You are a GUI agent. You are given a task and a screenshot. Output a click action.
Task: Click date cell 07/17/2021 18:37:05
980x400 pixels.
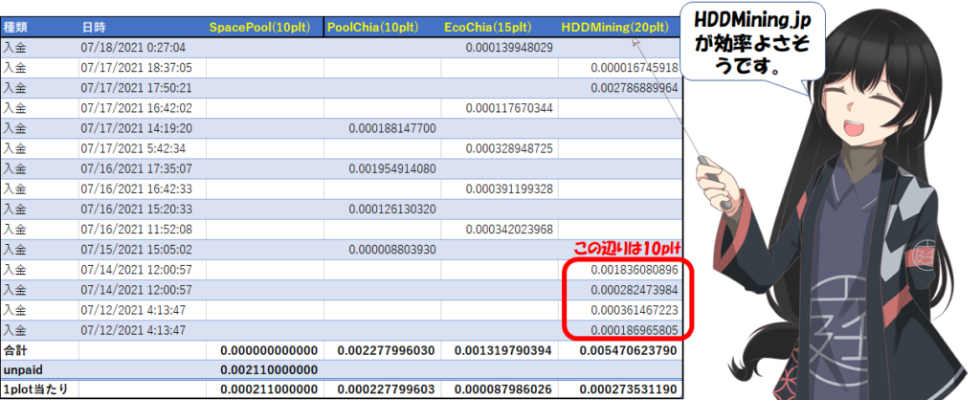pyautogui.click(x=136, y=68)
